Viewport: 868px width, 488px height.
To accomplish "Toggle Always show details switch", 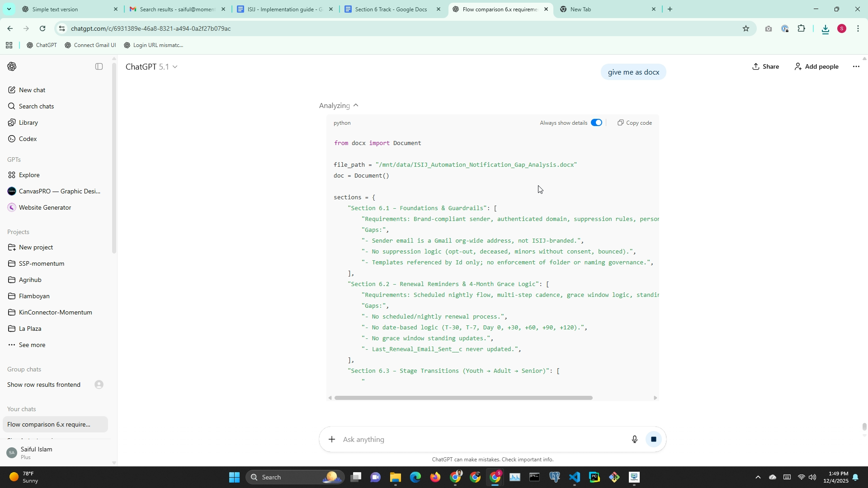I will (x=596, y=123).
